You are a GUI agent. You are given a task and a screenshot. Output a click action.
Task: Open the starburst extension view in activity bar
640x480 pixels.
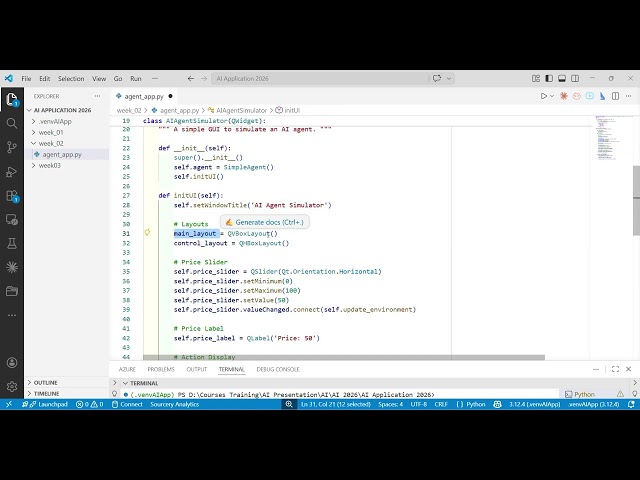[x=12, y=267]
